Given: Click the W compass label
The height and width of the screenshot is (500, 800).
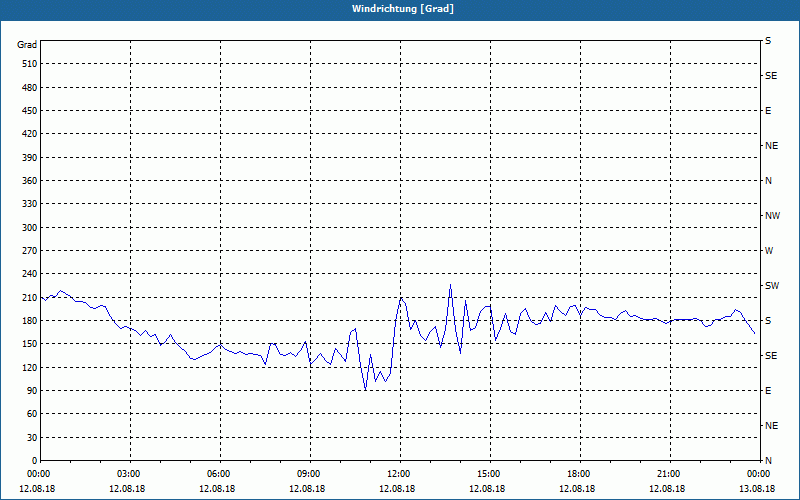Looking at the screenshot, I should tap(769, 251).
